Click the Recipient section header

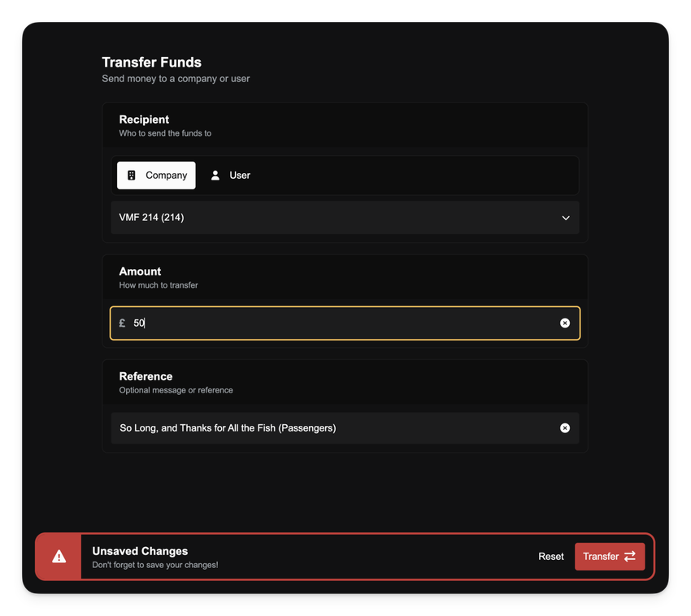(x=144, y=119)
